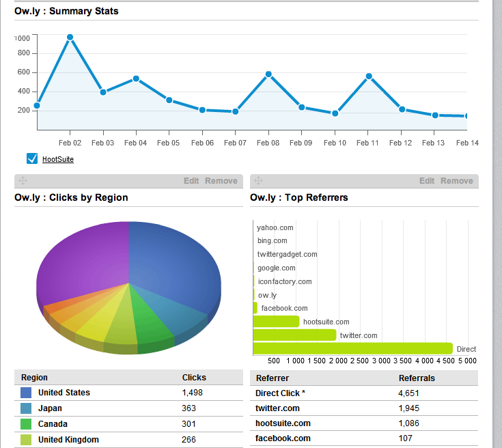Uncheck the HootSuite series checkbox
Image resolution: width=502 pixels, height=448 pixels.
(x=32, y=158)
